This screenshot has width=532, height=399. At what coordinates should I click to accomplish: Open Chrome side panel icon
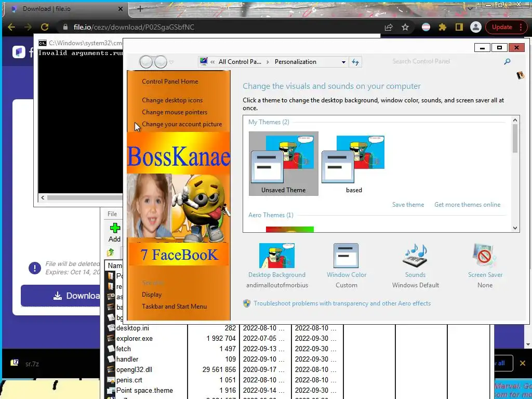click(459, 27)
